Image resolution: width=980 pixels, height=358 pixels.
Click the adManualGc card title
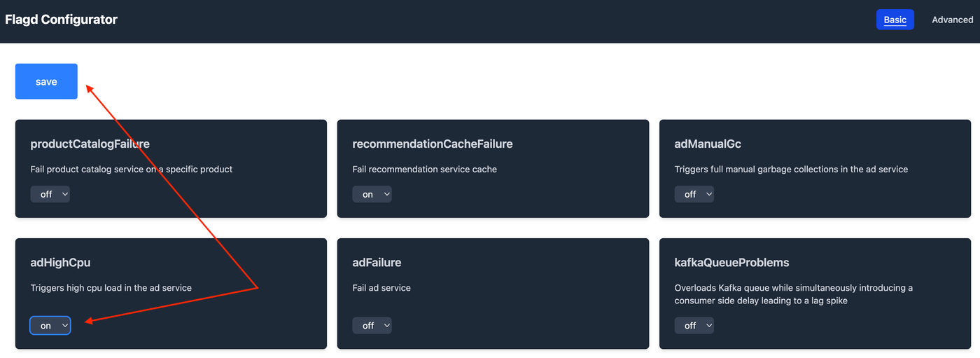708,144
